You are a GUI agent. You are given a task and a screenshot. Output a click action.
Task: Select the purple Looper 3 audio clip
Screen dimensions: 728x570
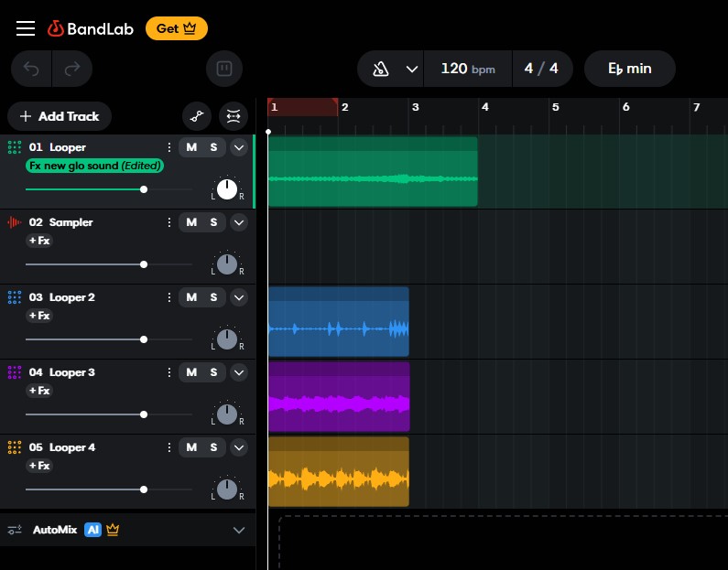[338, 395]
